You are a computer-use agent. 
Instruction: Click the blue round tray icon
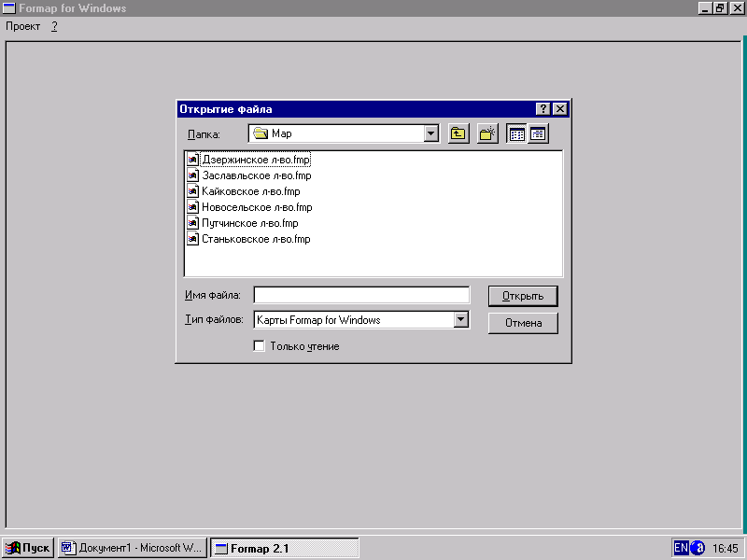point(698,548)
